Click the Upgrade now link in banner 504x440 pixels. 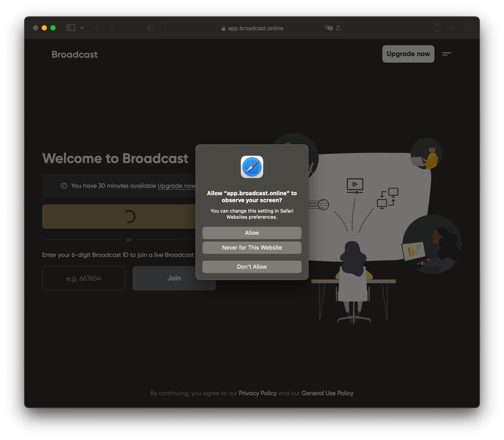[x=176, y=186]
